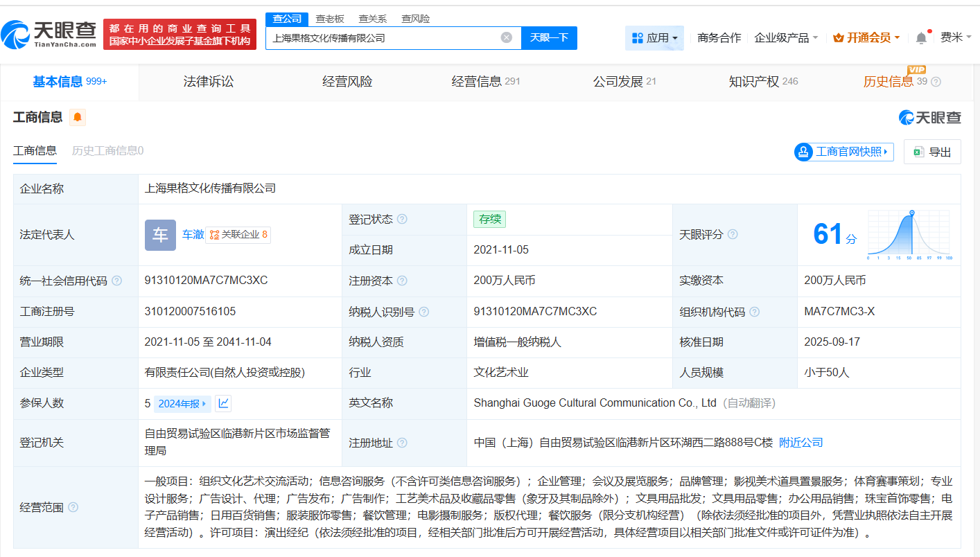This screenshot has height=557, width=980.
Task: Open the chart icon next to 参保人数
Action: point(223,403)
